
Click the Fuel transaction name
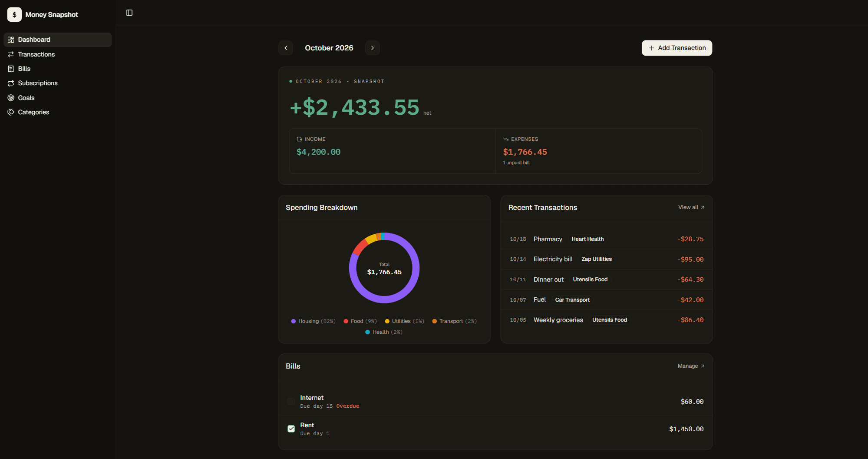pyautogui.click(x=540, y=299)
